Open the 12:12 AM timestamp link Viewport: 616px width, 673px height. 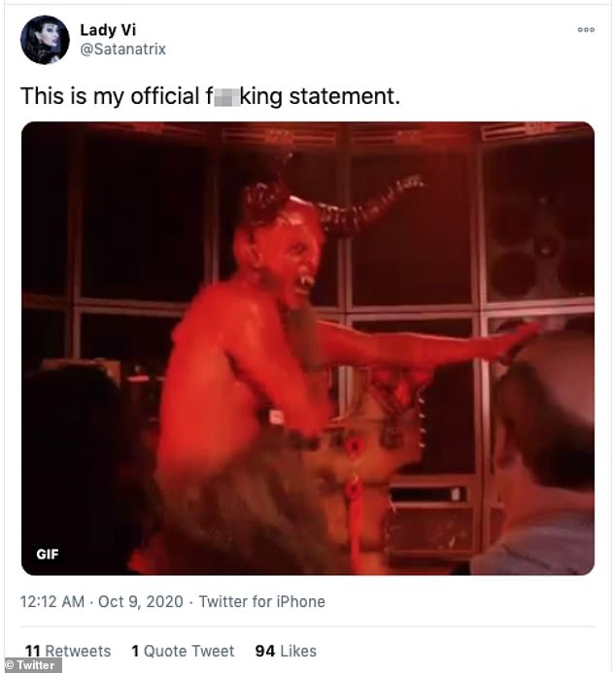click(x=54, y=602)
